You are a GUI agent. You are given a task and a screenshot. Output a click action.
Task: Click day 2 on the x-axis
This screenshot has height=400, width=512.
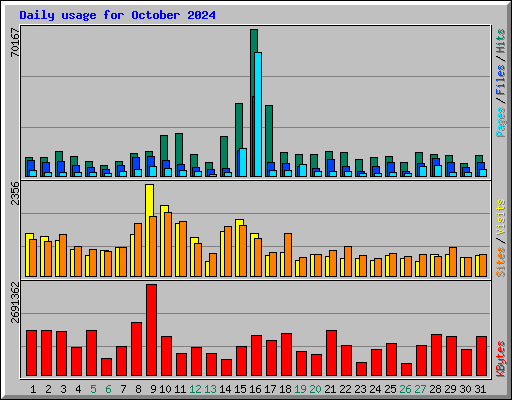point(48,389)
